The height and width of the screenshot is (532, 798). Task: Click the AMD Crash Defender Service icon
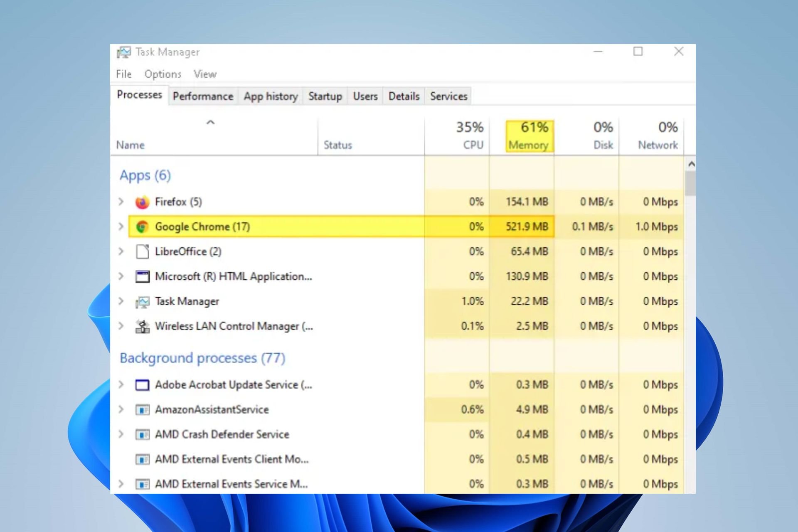pos(142,435)
